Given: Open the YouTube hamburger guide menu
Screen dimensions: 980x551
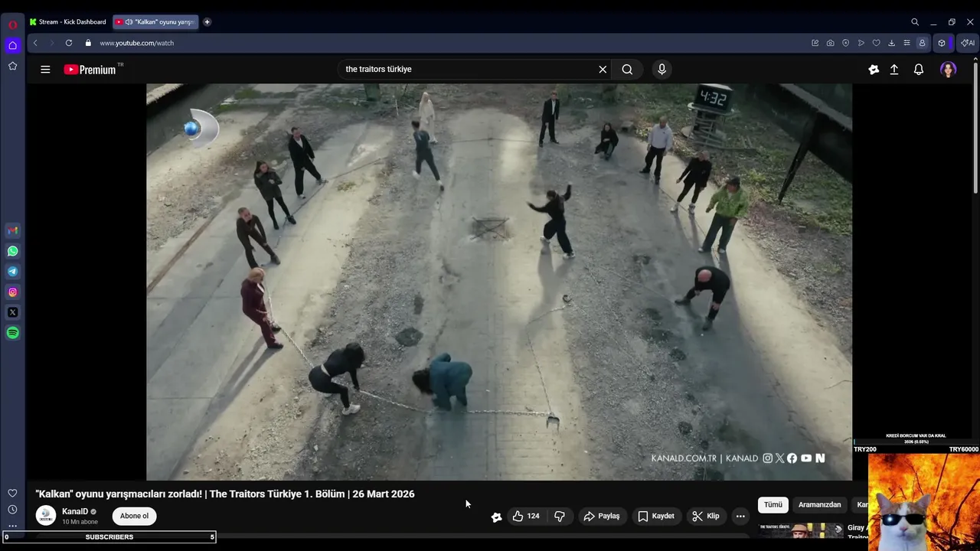Looking at the screenshot, I should (x=45, y=70).
